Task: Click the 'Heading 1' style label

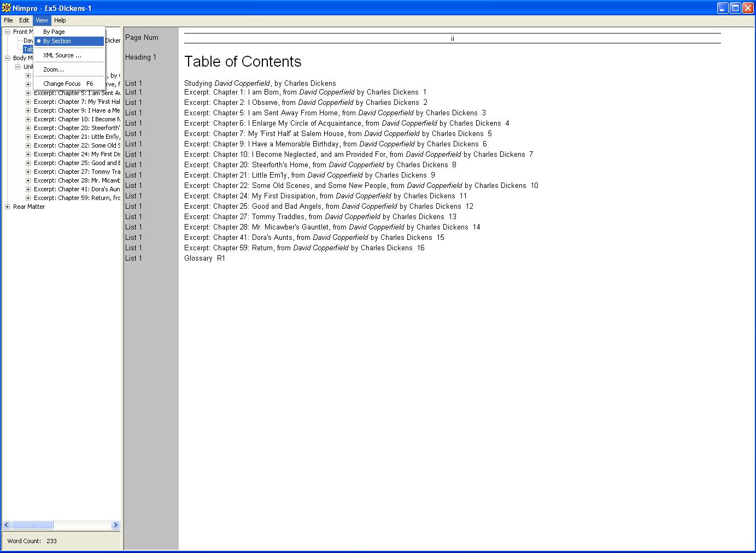Action: (140, 57)
